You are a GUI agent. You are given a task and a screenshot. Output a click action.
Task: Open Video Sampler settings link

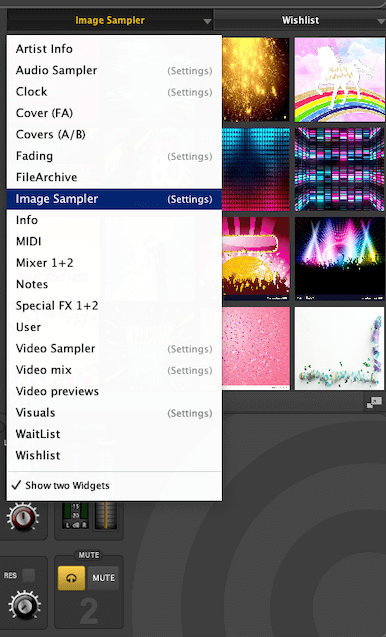pyautogui.click(x=190, y=349)
